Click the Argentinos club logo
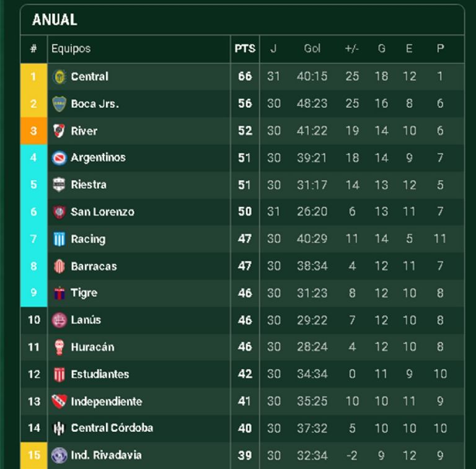476x469 pixels. click(x=59, y=158)
